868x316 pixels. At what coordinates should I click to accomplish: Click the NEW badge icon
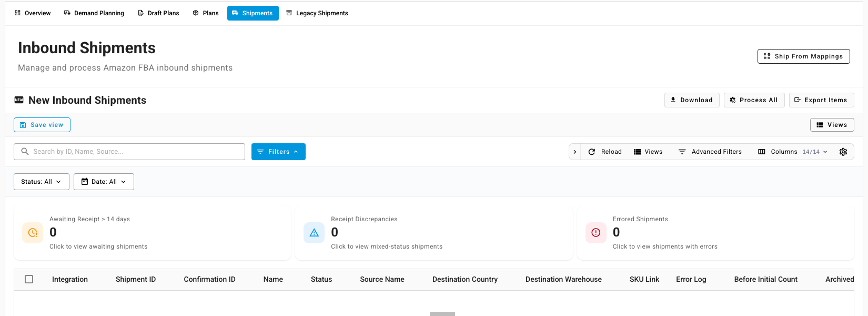pos(19,100)
